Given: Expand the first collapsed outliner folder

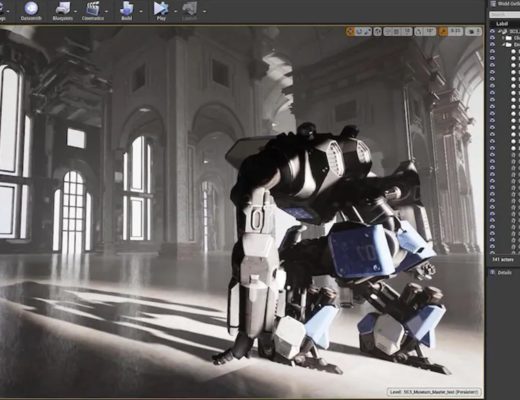Looking at the screenshot, I should pos(503,38).
